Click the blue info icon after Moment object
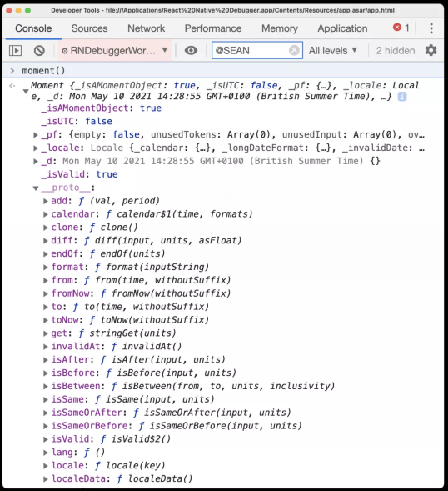This screenshot has width=448, height=491. [402, 97]
